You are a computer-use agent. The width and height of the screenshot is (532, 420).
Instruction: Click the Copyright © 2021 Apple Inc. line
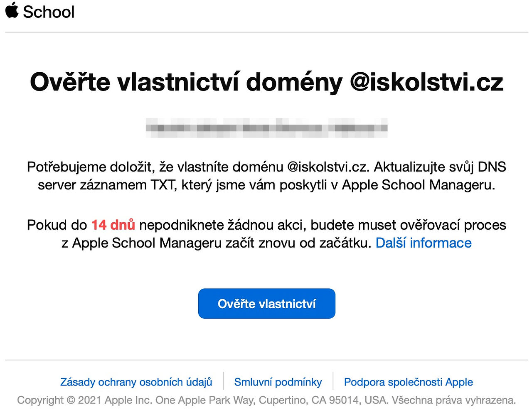(266, 400)
